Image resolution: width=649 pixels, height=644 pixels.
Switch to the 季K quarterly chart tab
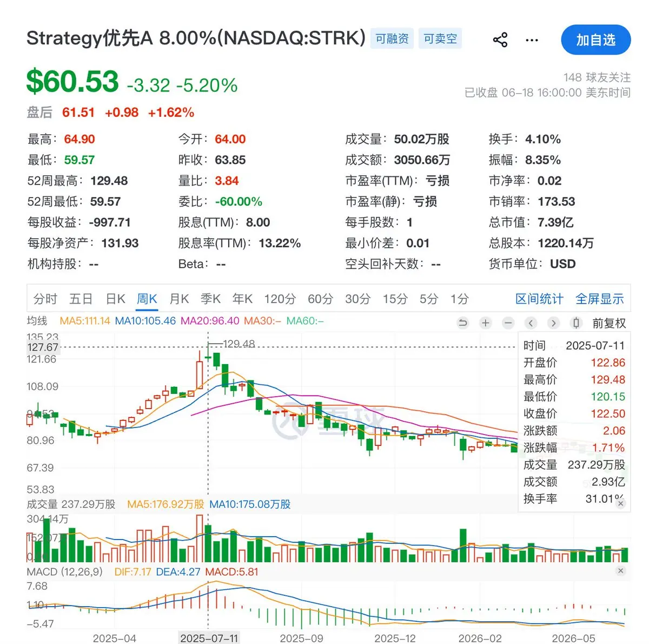pos(210,299)
